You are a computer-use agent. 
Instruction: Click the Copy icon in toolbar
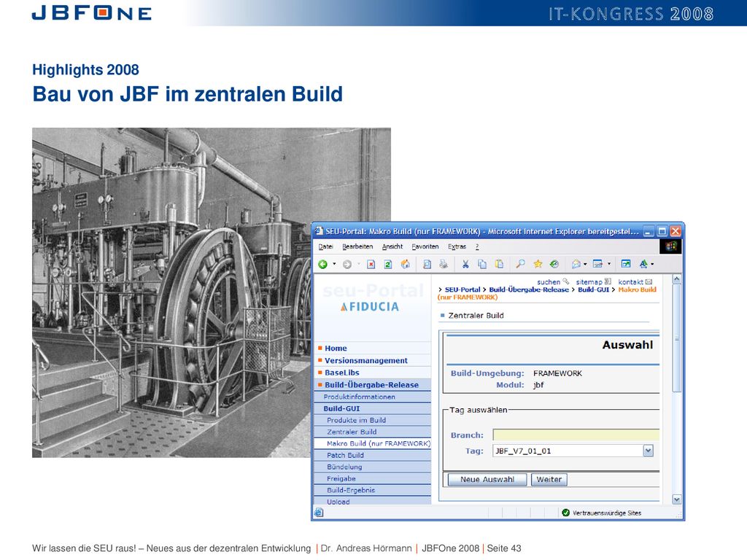(482, 264)
